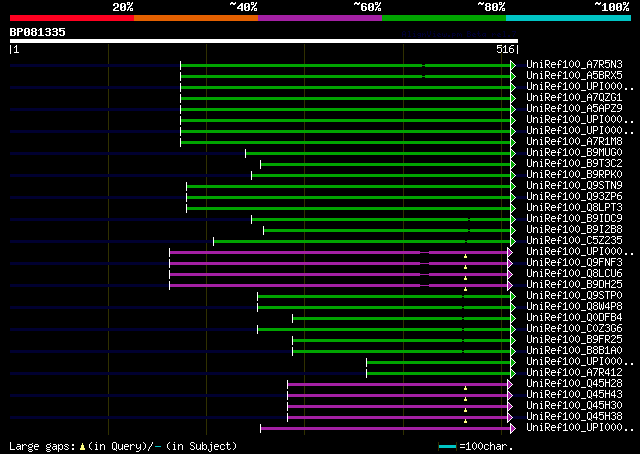The height and width of the screenshot is (454, 640).
Task: Open the UniRef100_A5BRX5 hit label
Action: point(574,76)
